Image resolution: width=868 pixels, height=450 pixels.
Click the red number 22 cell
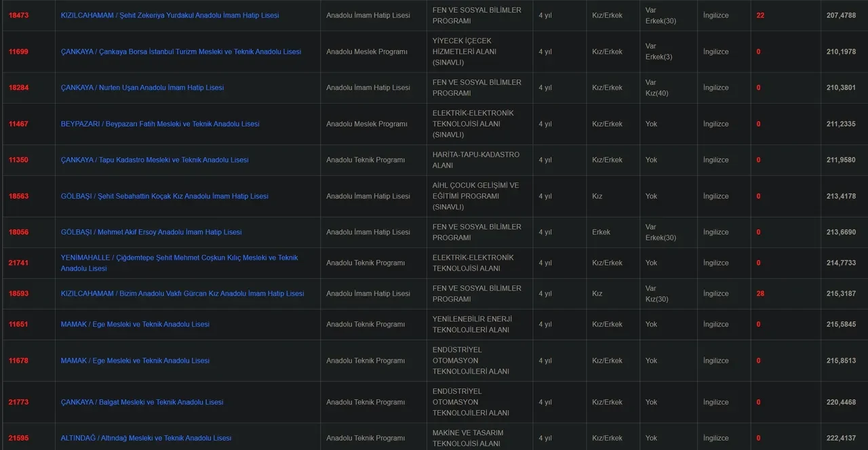[760, 15]
